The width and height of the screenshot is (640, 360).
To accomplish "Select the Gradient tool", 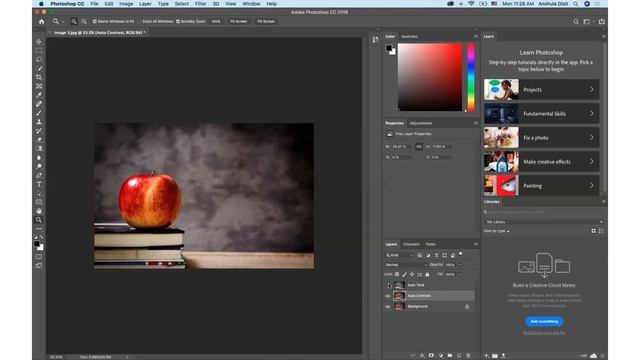I will [39, 149].
